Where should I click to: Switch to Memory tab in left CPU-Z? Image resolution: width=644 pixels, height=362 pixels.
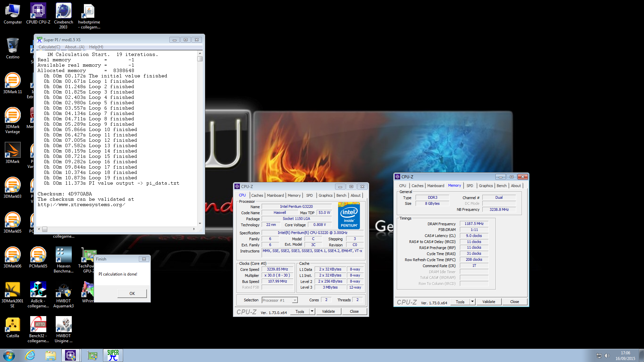coord(294,195)
